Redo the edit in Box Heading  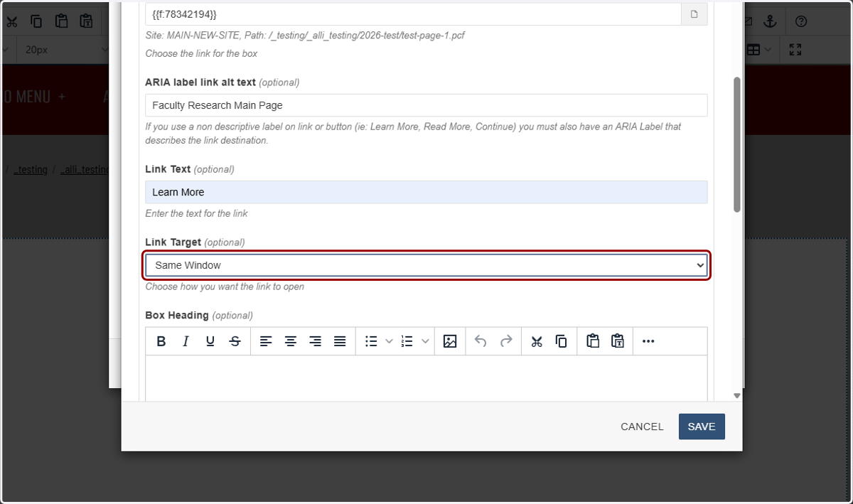coord(506,341)
